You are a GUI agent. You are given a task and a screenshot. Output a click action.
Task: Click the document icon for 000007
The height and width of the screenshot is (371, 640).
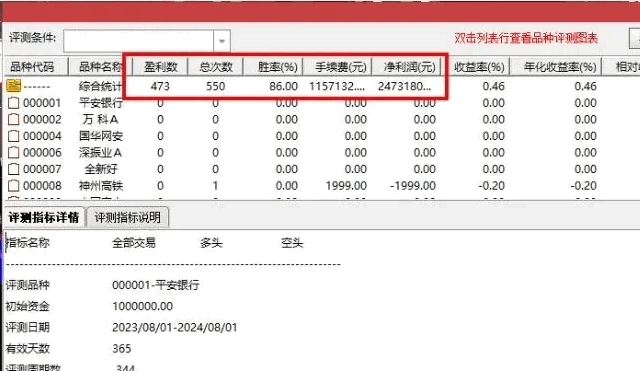(x=13, y=169)
